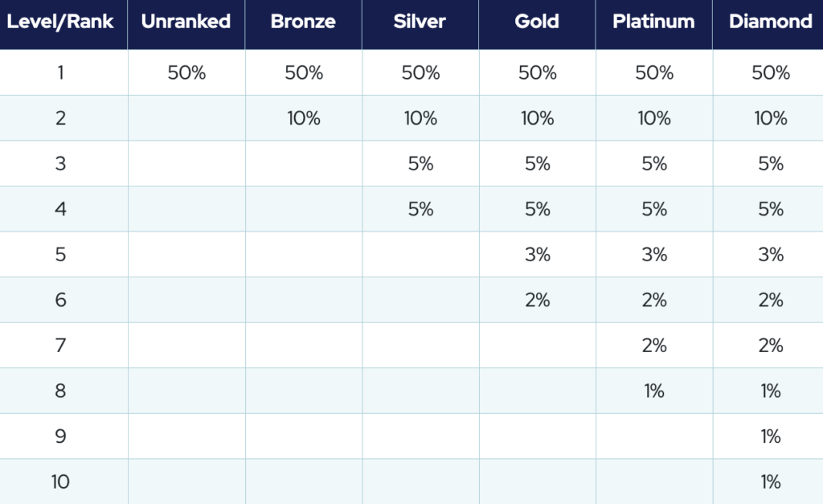The height and width of the screenshot is (504, 823).
Task: Select the level 10 row label
Action: (60, 482)
